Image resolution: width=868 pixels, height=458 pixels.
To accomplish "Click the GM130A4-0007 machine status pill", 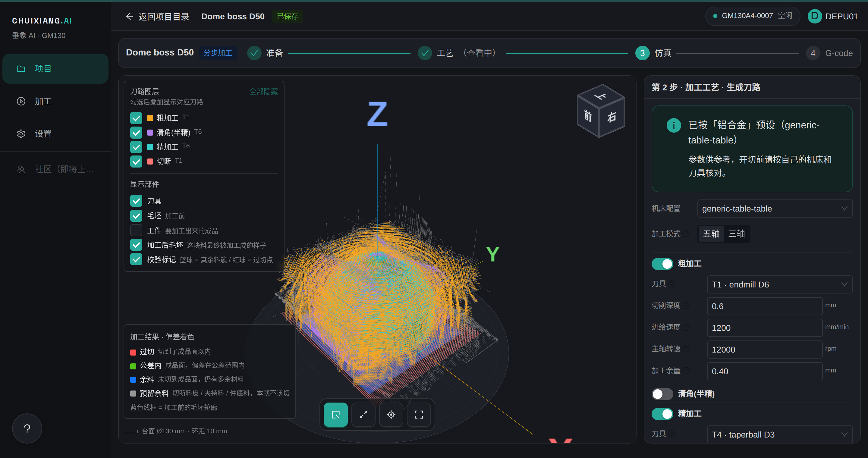I will (753, 16).
